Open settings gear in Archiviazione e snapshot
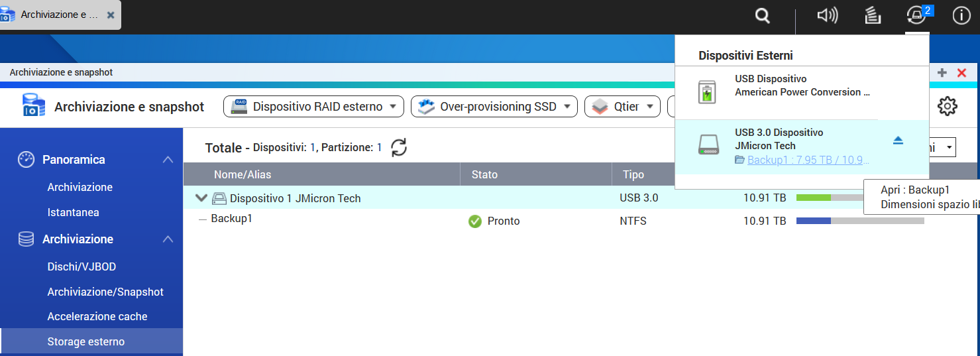This screenshot has height=356, width=980. pos(948,105)
